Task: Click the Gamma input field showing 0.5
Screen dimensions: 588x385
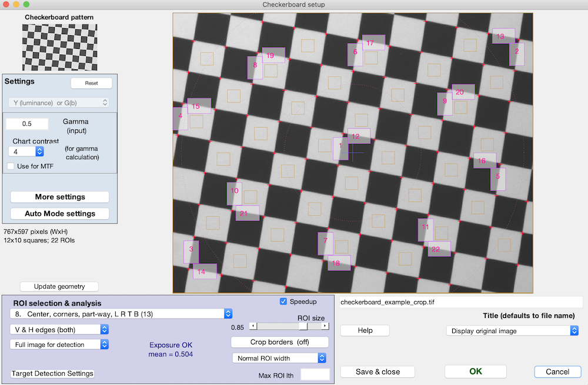Action: point(27,123)
